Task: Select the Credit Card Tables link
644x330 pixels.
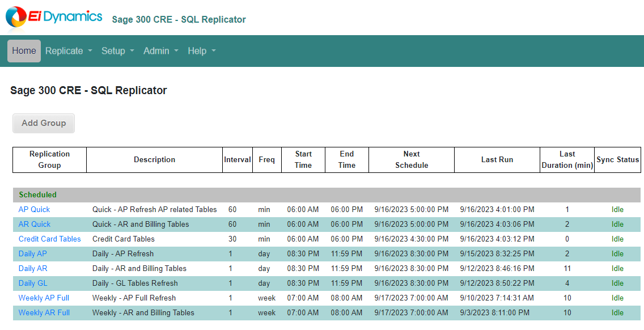Action: pyautogui.click(x=49, y=239)
